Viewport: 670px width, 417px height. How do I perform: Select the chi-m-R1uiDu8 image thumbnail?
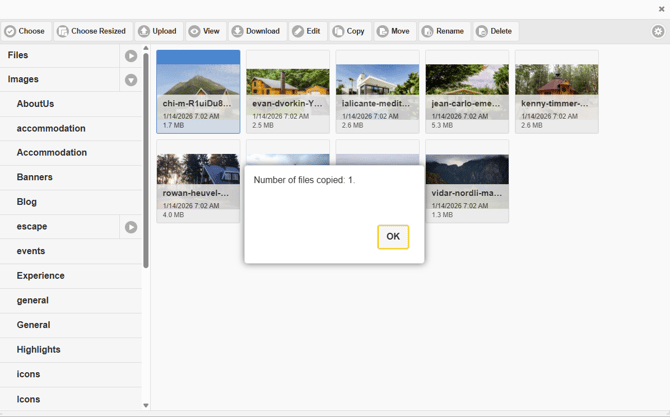[198, 92]
